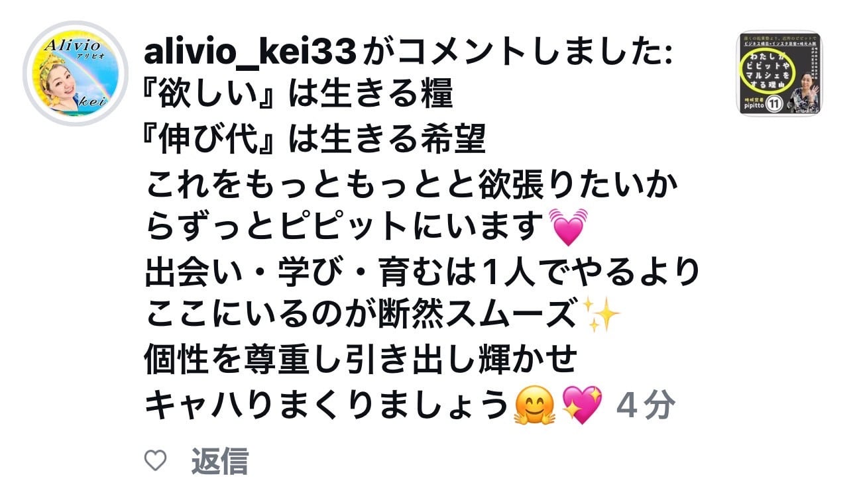Click the line 『伸び代』は生きる希望
This screenshot has width=855, height=504.
(315, 140)
